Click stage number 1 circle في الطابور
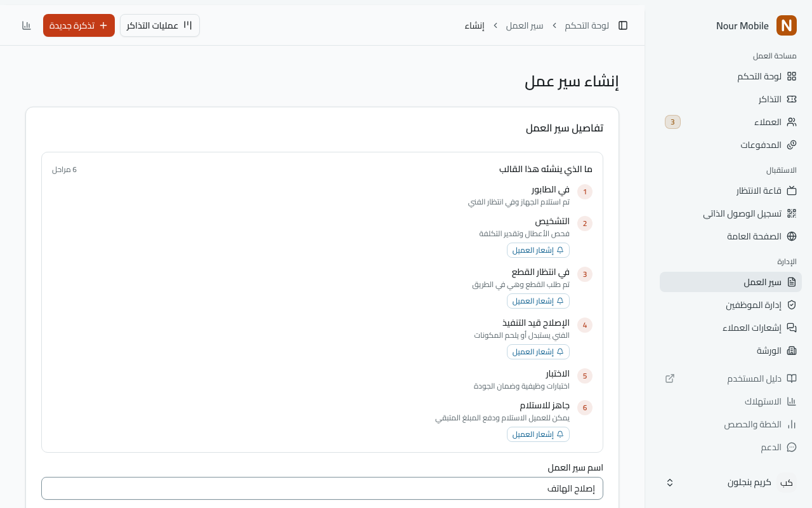This screenshot has width=812, height=508. tap(585, 192)
